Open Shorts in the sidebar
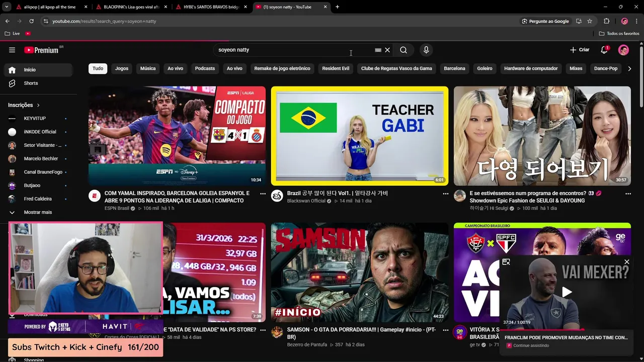Screen dimensions: 644x362 point(39,83)
